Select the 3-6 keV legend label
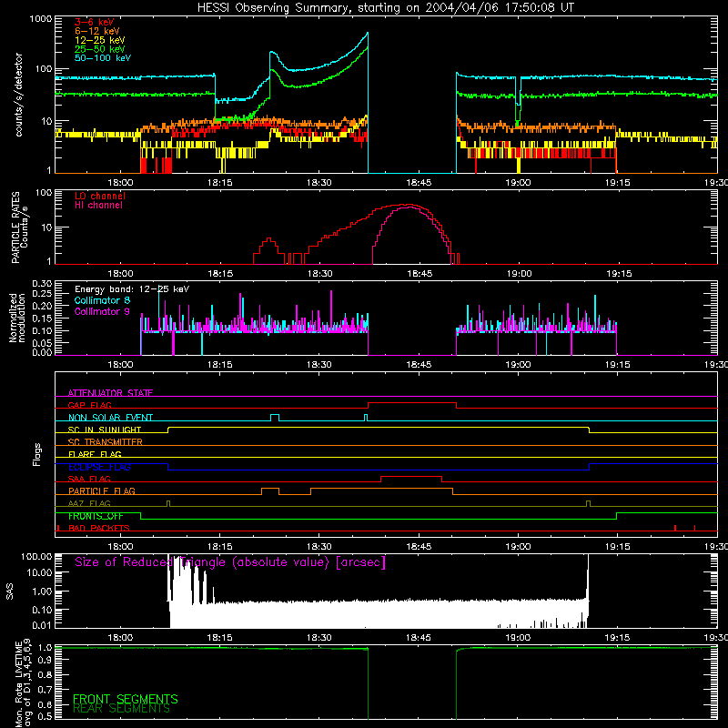 95,22
